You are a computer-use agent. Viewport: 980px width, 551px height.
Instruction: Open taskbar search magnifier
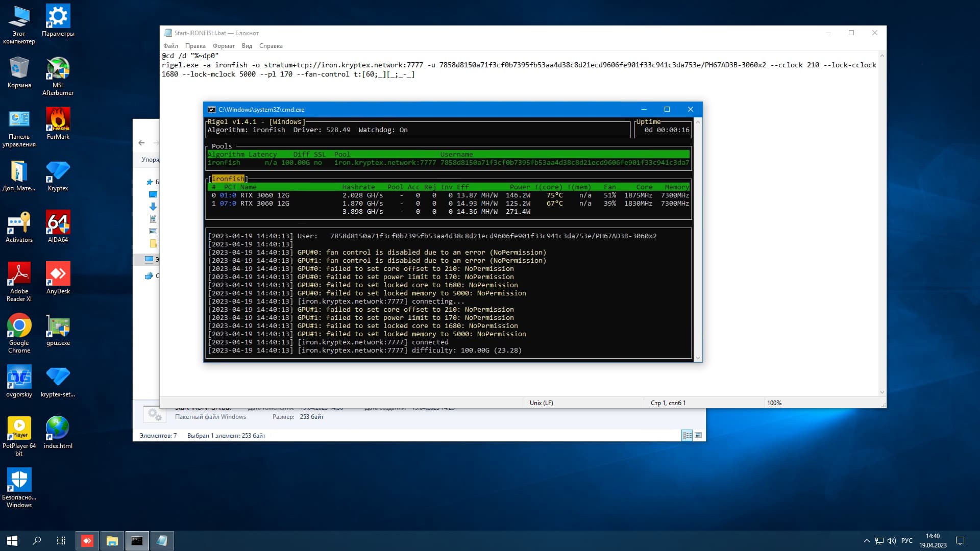37,541
